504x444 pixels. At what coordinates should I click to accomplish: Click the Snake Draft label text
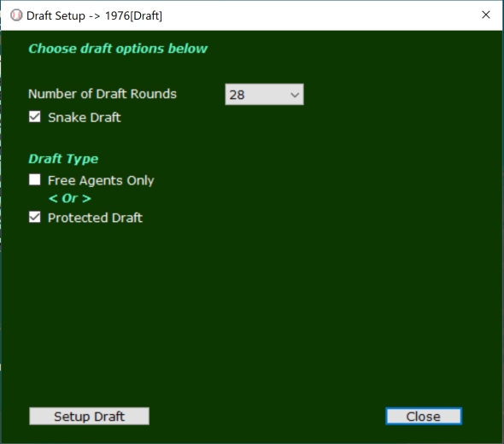click(85, 118)
